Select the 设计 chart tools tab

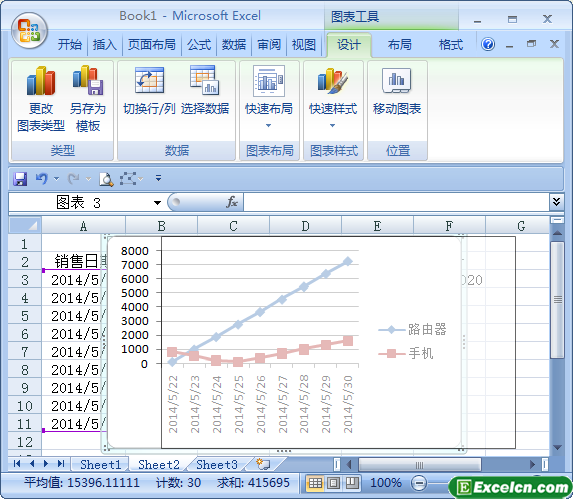349,45
